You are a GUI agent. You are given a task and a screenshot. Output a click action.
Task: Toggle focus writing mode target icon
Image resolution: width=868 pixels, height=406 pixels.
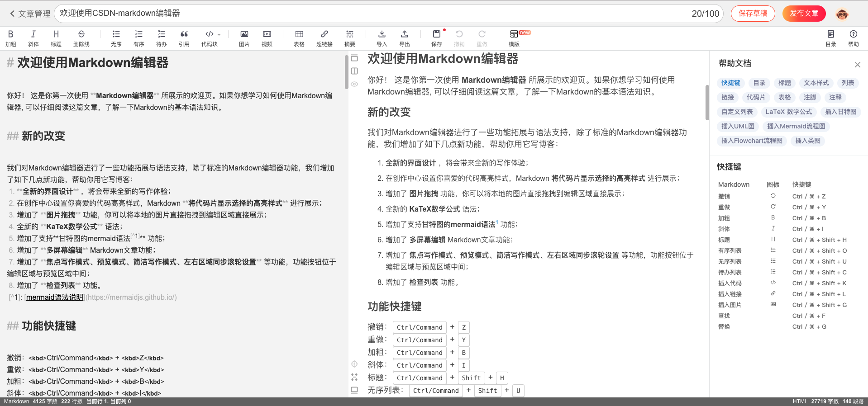click(x=354, y=364)
